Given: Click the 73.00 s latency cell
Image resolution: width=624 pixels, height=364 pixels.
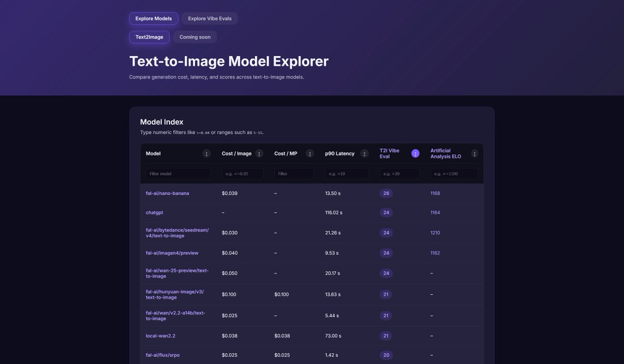Looking at the screenshot, I should tap(333, 336).
